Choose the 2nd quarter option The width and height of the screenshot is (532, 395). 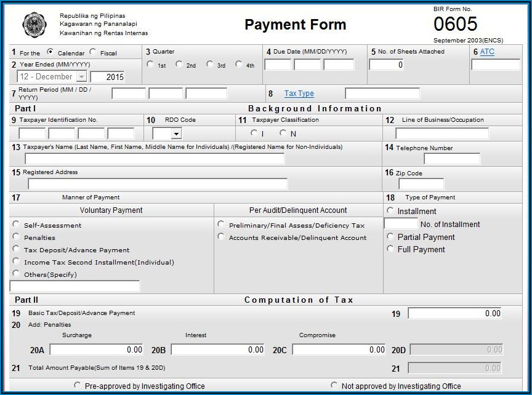pos(179,64)
